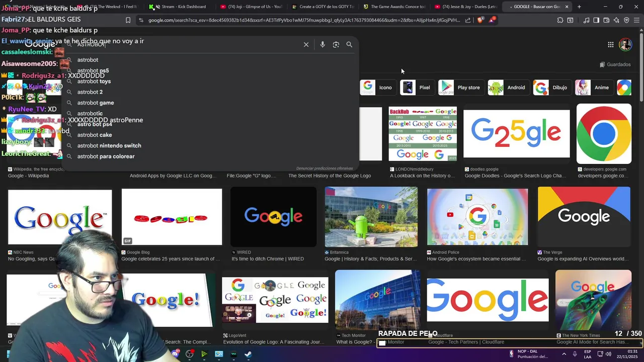Screen dimensions: 644x362
Task: Open WIRED 'ditch Chrome' image
Action: (x=274, y=217)
